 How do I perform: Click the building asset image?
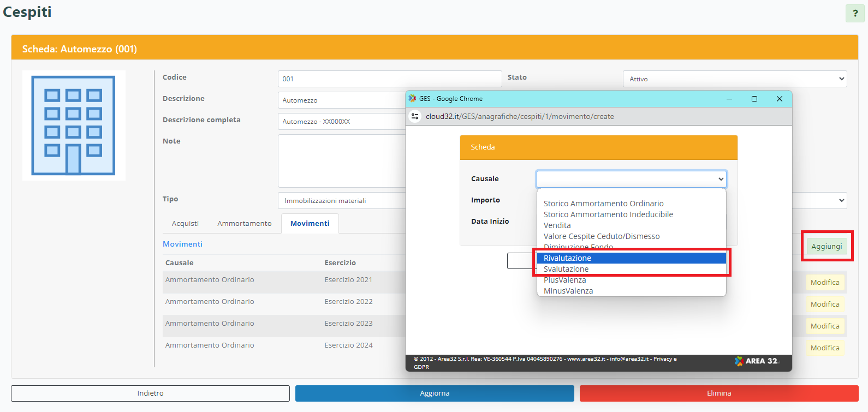tap(74, 126)
